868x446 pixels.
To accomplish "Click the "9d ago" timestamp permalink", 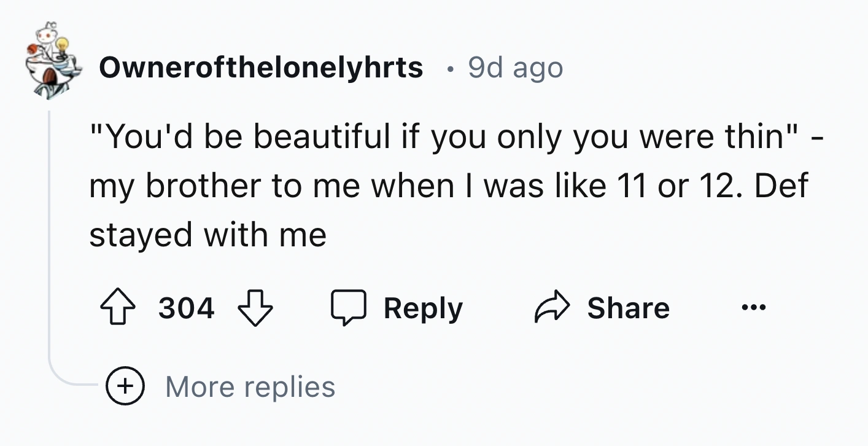I will click(x=515, y=68).
